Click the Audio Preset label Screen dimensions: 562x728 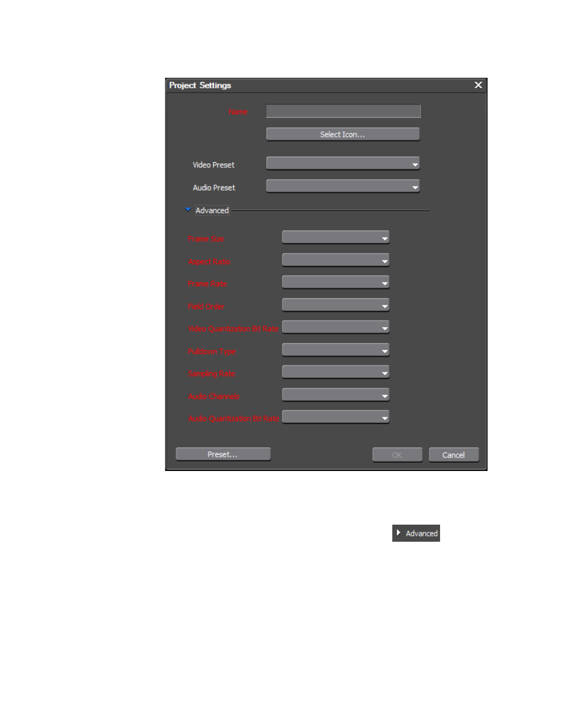(214, 187)
